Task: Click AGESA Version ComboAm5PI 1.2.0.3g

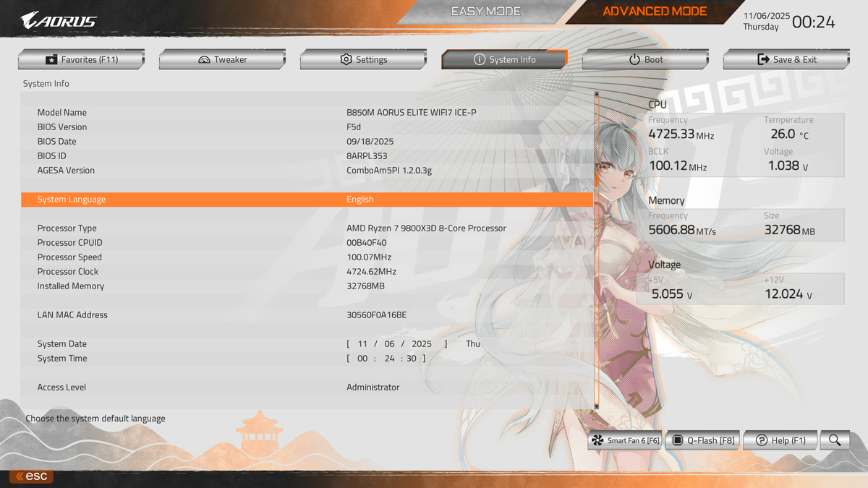Action: [x=389, y=171]
